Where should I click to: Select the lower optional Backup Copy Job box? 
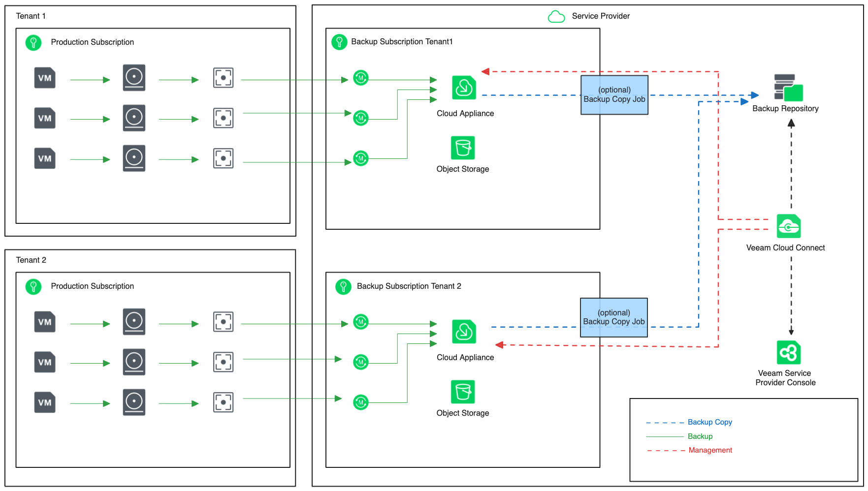coord(614,317)
